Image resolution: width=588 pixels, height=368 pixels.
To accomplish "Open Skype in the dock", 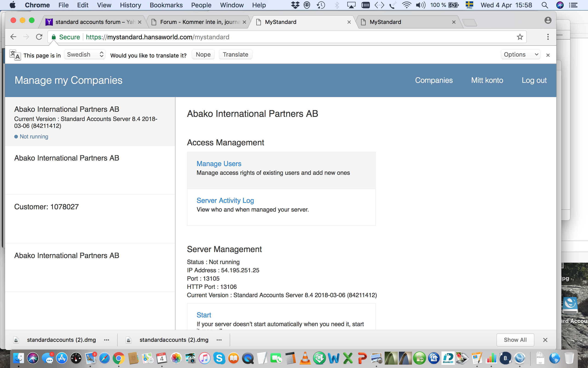I will click(219, 358).
